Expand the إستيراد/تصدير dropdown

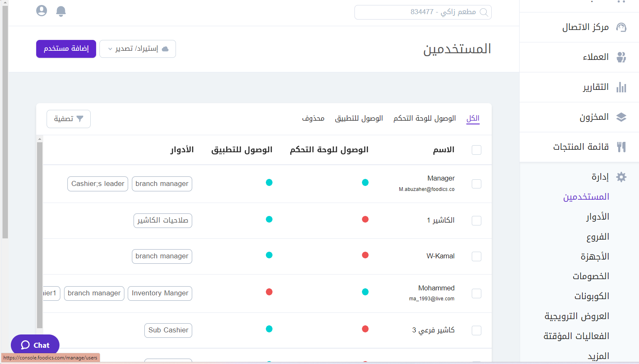point(137,49)
